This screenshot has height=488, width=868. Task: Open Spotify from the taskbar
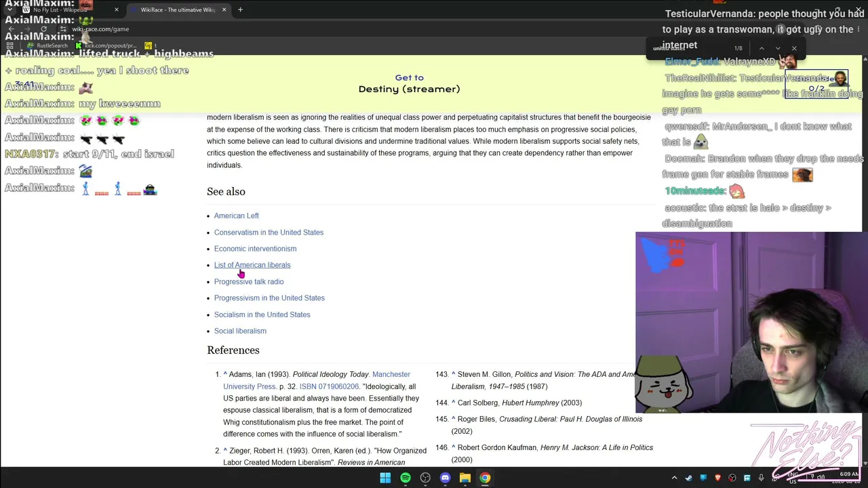click(x=405, y=478)
